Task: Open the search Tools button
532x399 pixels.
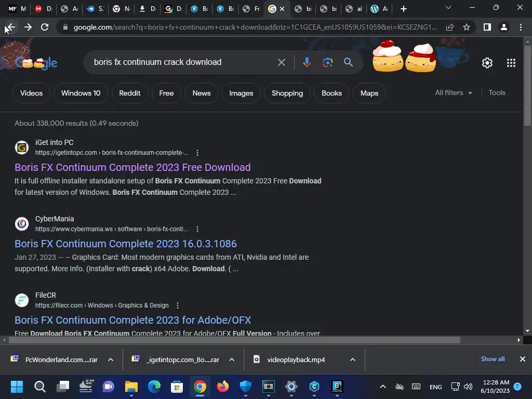Action: (497, 92)
